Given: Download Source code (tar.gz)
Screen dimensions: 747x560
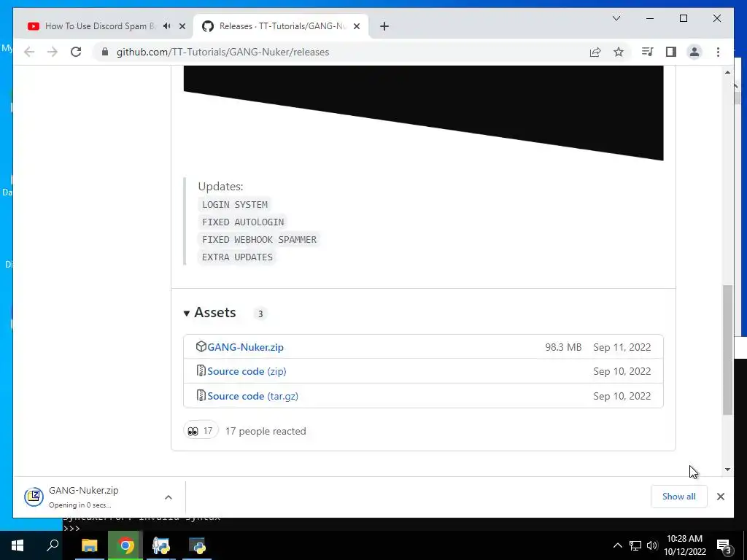Looking at the screenshot, I should 252,396.
